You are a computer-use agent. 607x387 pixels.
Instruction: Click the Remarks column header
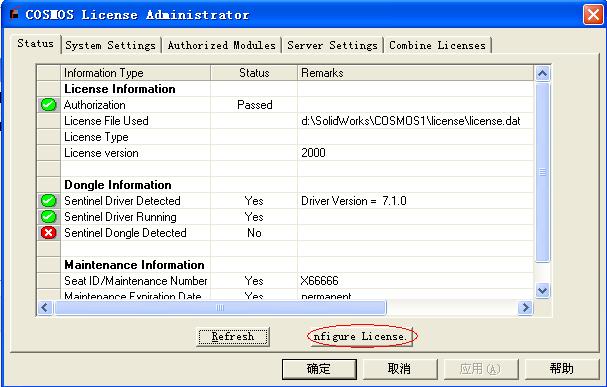[415, 73]
